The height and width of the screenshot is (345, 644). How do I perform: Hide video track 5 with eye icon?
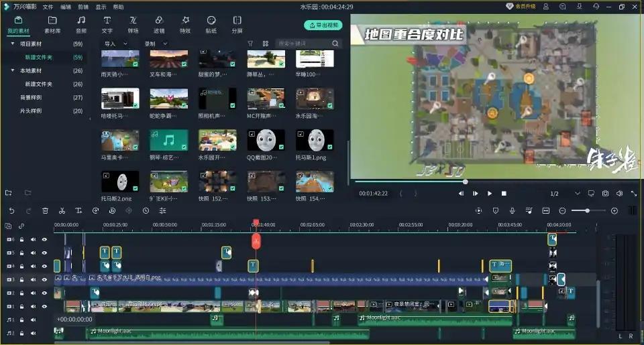[x=44, y=253]
